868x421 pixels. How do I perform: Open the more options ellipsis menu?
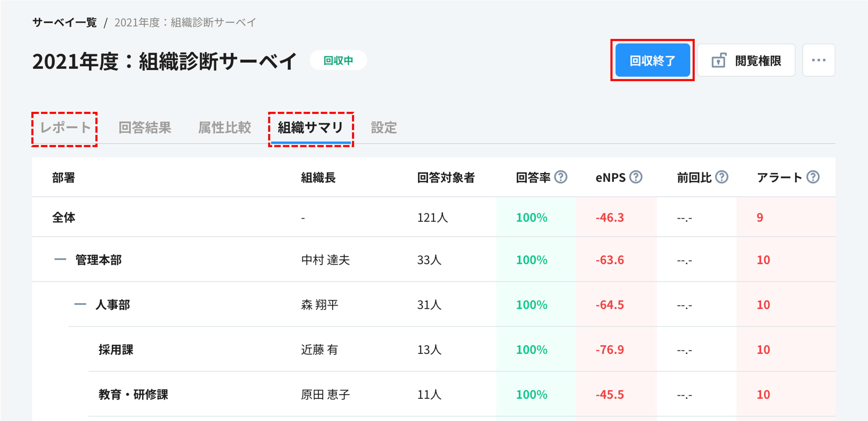pyautogui.click(x=819, y=60)
